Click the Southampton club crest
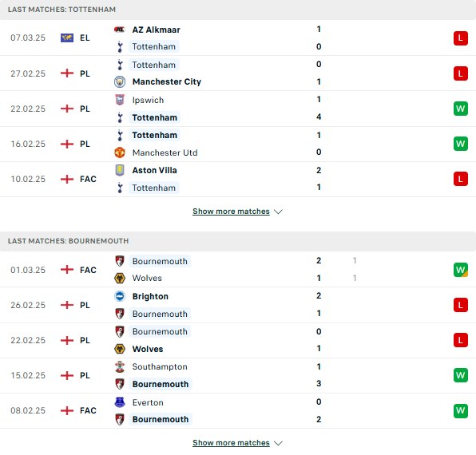Screen dimensions: 476x455 tap(120, 366)
